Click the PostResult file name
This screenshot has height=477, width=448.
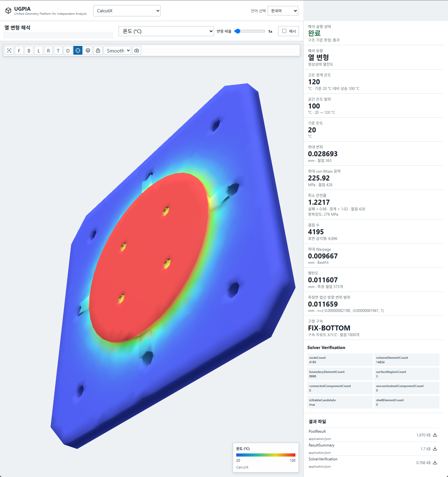click(317, 431)
